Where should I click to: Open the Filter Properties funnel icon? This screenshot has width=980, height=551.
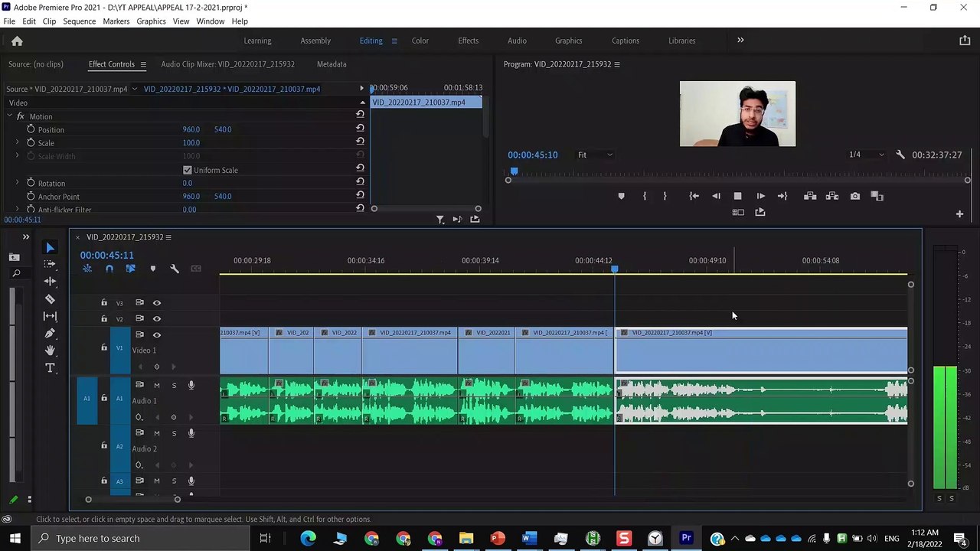point(440,220)
